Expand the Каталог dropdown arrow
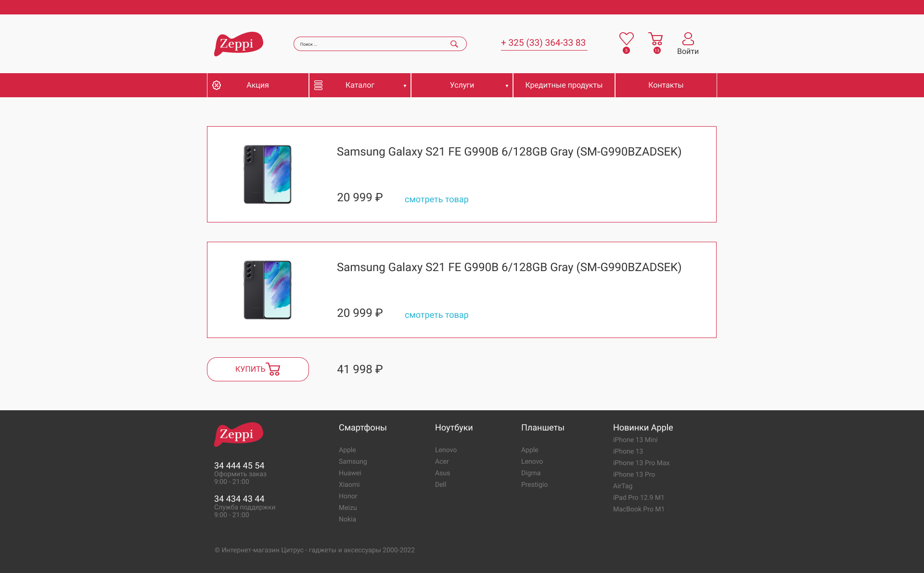 [x=405, y=86]
